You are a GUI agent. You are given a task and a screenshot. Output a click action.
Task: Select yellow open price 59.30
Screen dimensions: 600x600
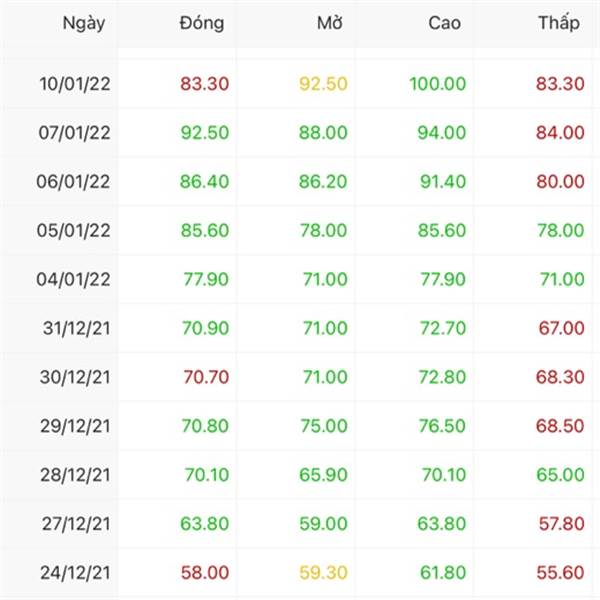tap(323, 573)
